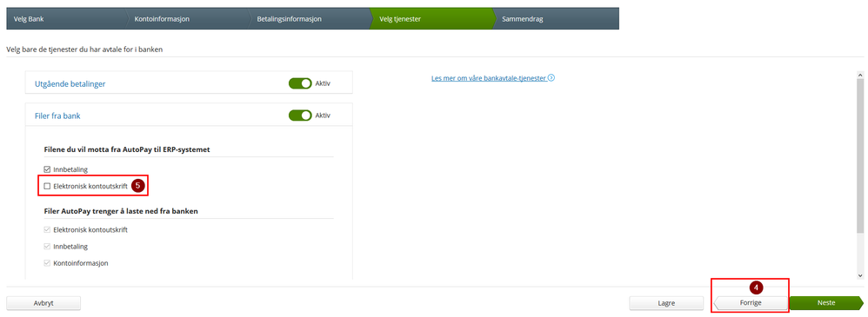Open the Kontoinformasjon step
This screenshot has width=868, height=317.
click(186, 19)
